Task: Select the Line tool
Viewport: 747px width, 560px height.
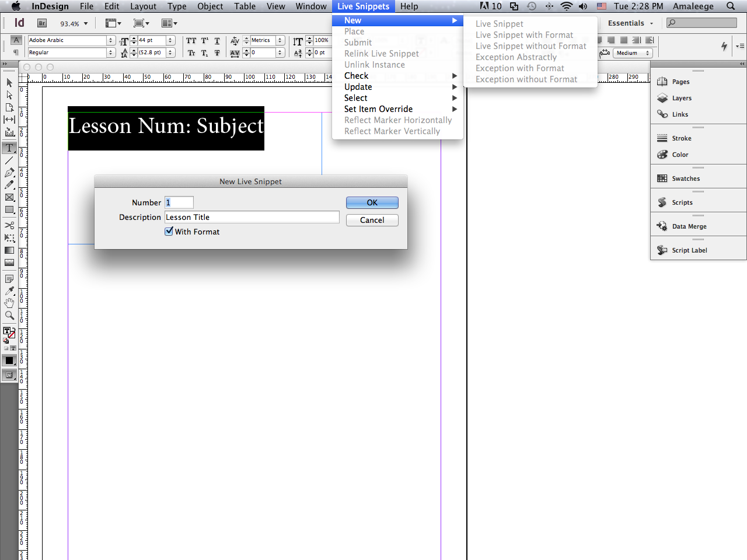Action: [9, 160]
